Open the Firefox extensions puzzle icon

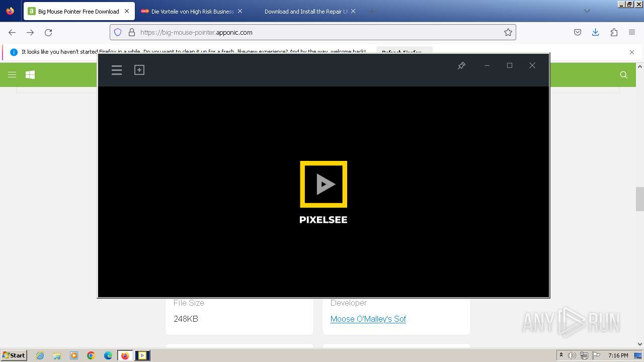click(614, 32)
